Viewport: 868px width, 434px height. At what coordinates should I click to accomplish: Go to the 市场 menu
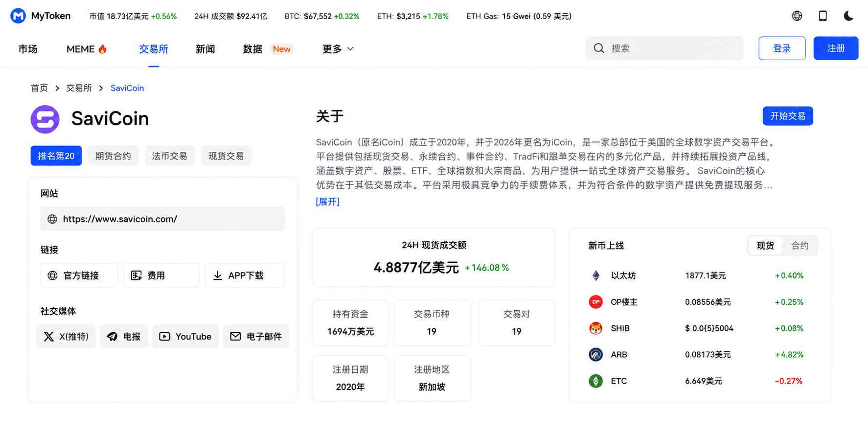click(x=28, y=49)
